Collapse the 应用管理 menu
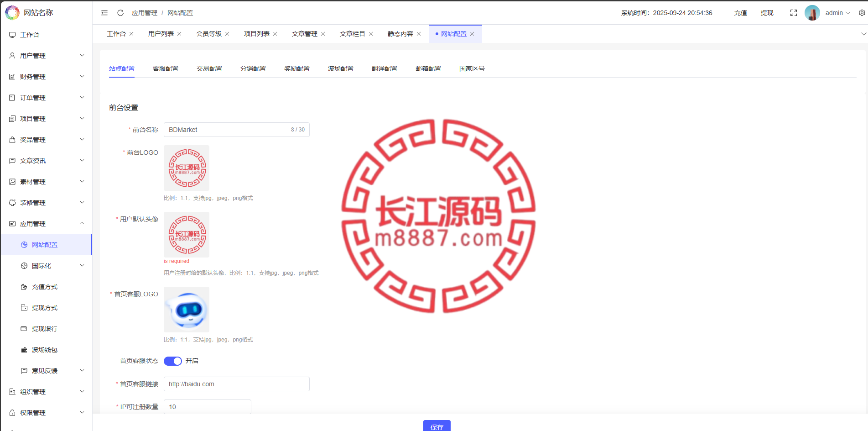This screenshot has width=868, height=431. pyautogui.click(x=46, y=224)
